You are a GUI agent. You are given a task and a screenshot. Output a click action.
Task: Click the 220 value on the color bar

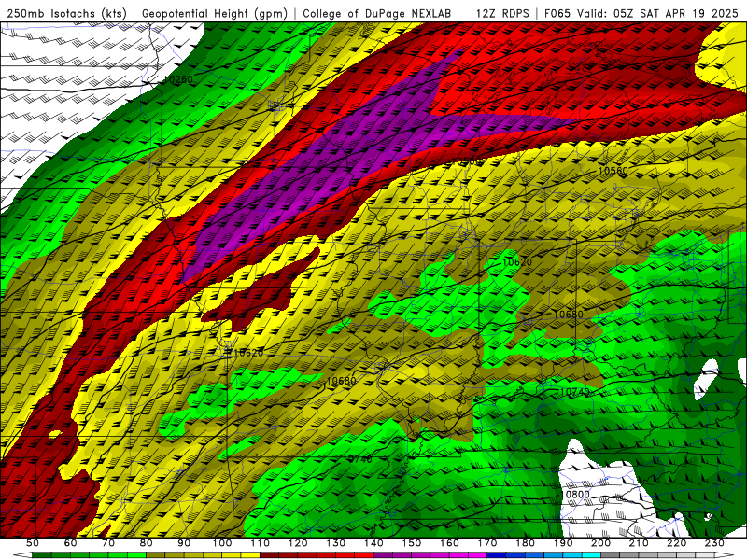tap(676, 543)
